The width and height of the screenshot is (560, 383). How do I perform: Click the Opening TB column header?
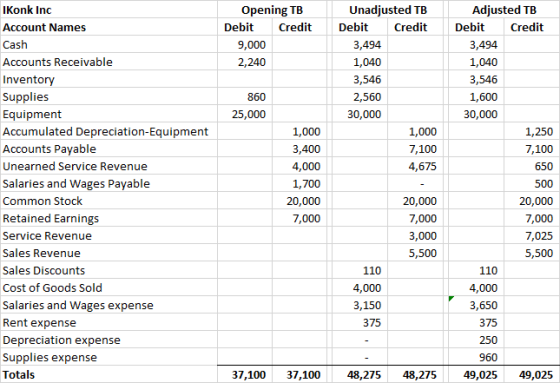pos(272,10)
